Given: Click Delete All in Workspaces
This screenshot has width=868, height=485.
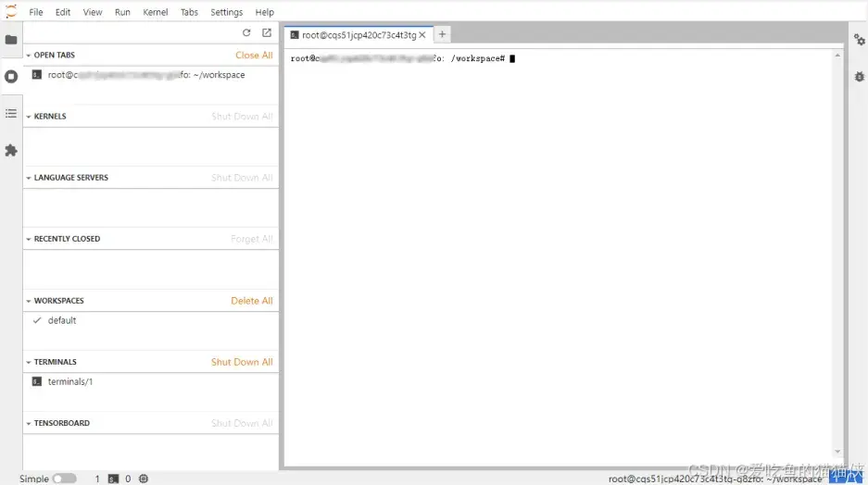Looking at the screenshot, I should pos(252,301).
